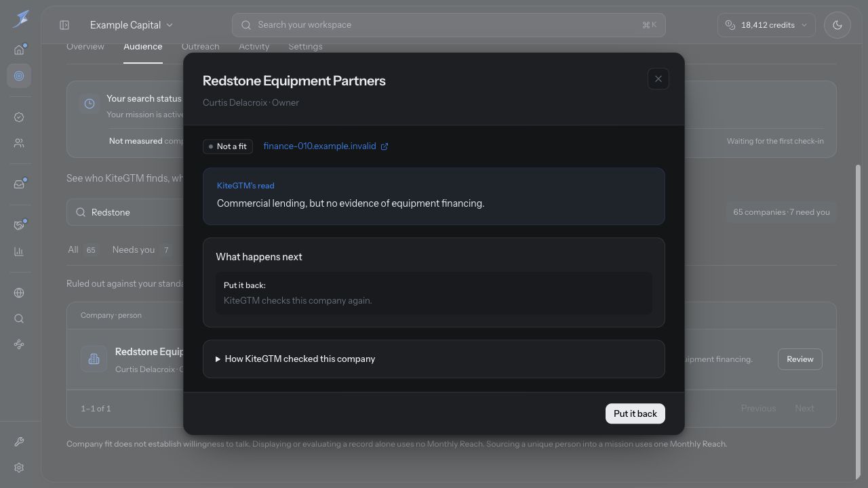868x488 pixels.
Task: Click the Search your workspace field
Action: tap(448, 25)
